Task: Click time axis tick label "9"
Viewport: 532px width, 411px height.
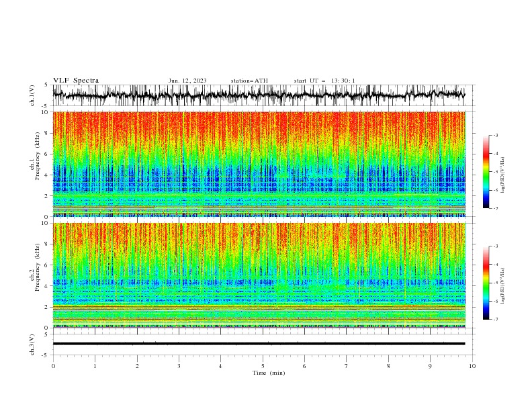Action: (430, 366)
